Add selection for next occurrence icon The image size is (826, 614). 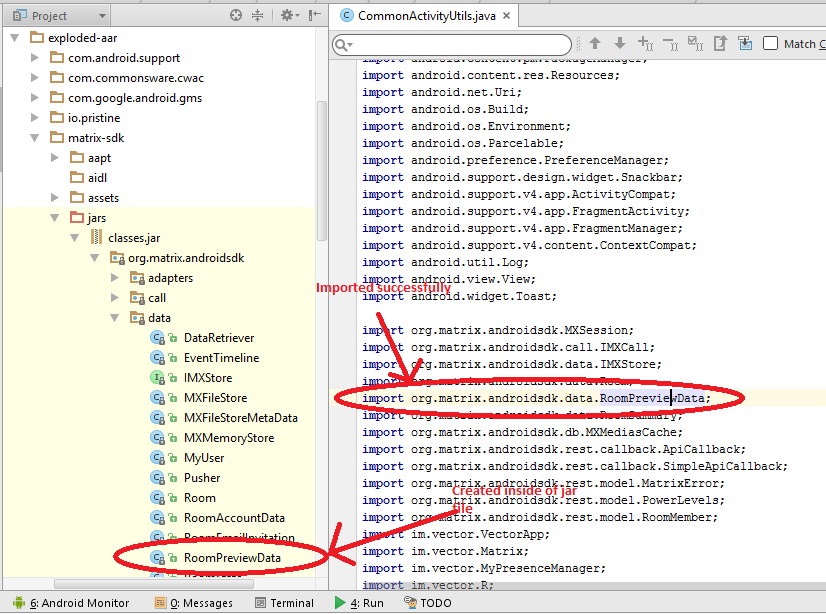click(x=645, y=43)
